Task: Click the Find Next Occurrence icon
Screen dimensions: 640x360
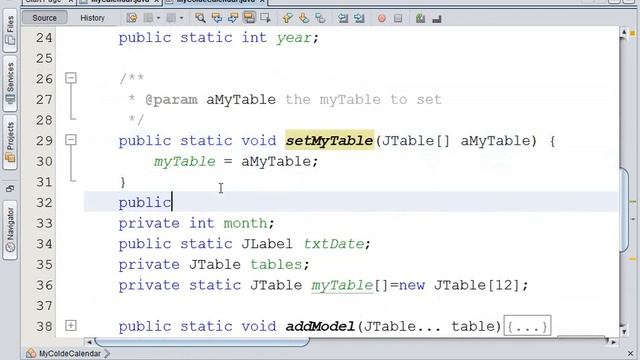Action: [x=233, y=18]
